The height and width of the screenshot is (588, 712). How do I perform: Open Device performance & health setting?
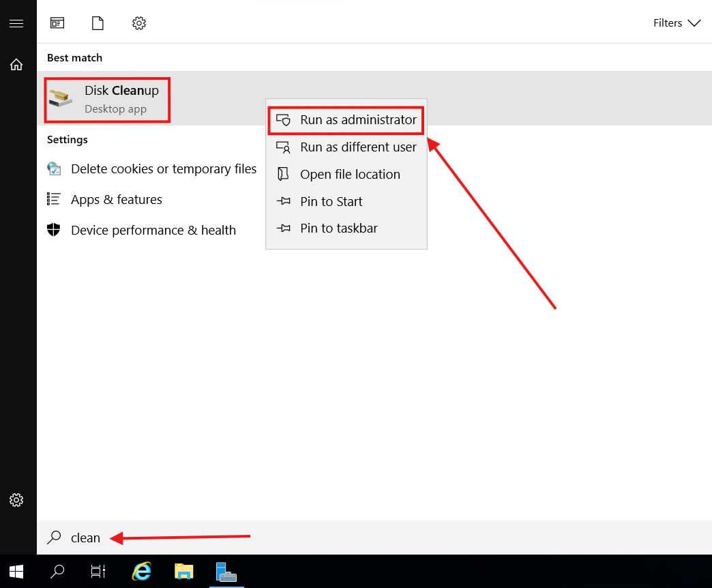[153, 231]
